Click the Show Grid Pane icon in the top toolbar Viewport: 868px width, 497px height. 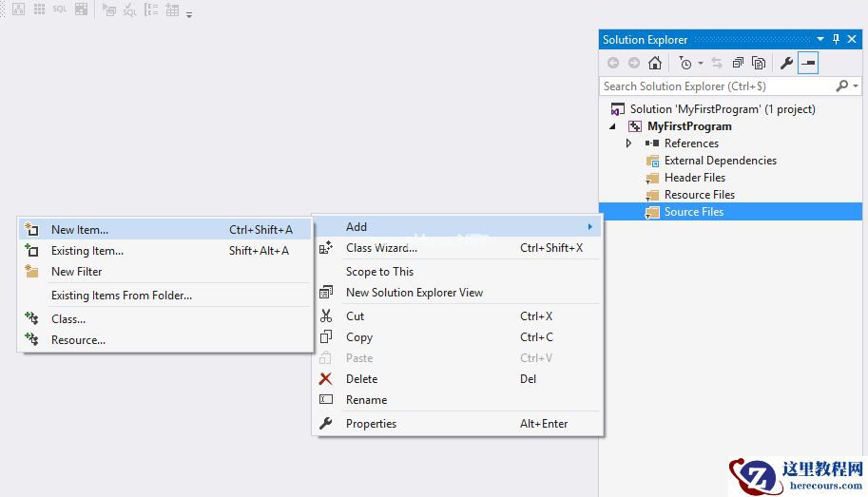click(39, 9)
